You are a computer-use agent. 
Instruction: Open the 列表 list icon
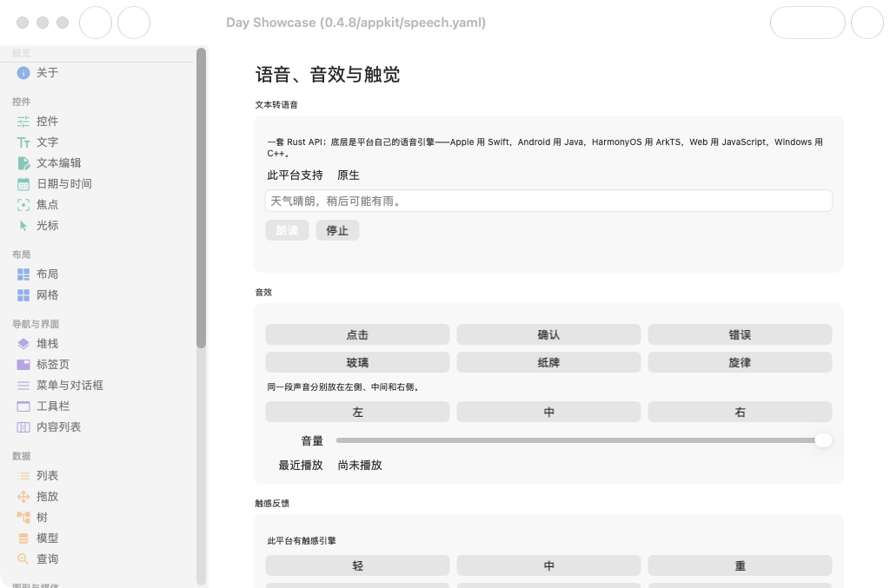(x=23, y=476)
